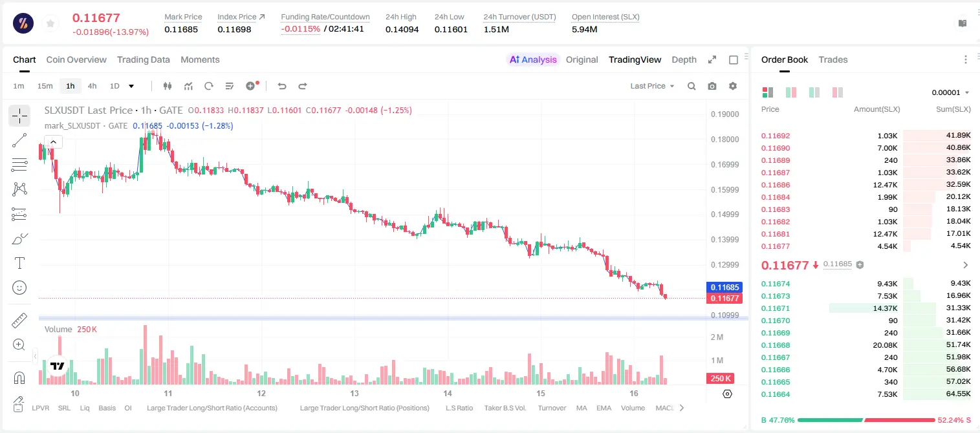Viewport: 980px width, 433px height.
Task: Open the emoji sticker tool
Action: coord(19,288)
